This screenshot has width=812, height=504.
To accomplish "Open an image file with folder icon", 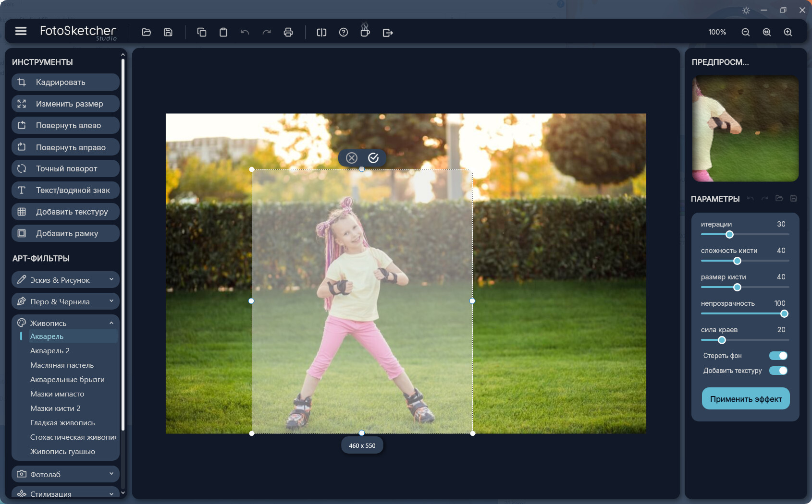I will click(x=147, y=32).
